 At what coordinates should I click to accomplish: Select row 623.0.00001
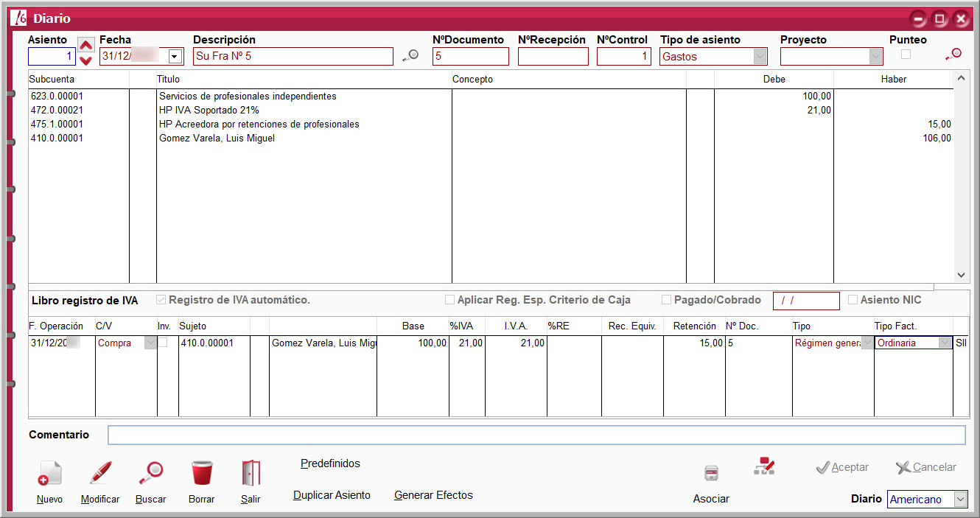point(491,97)
